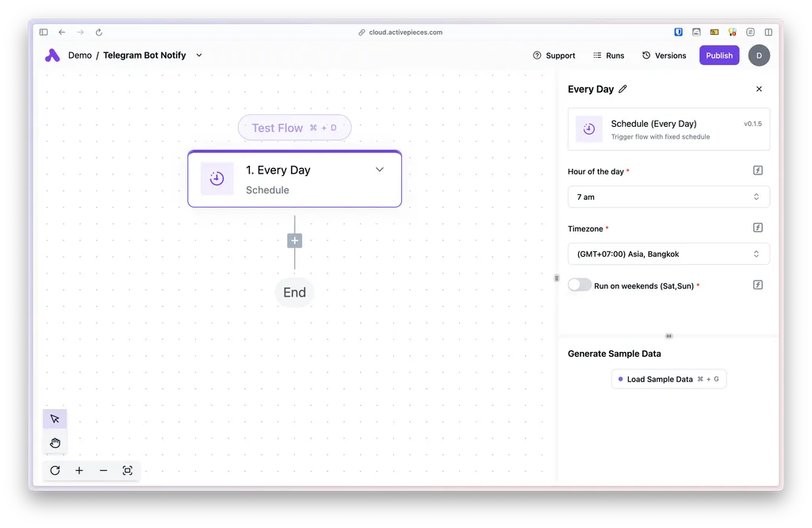The height and width of the screenshot is (528, 812).
Task: Open Versions history
Action: [665, 55]
